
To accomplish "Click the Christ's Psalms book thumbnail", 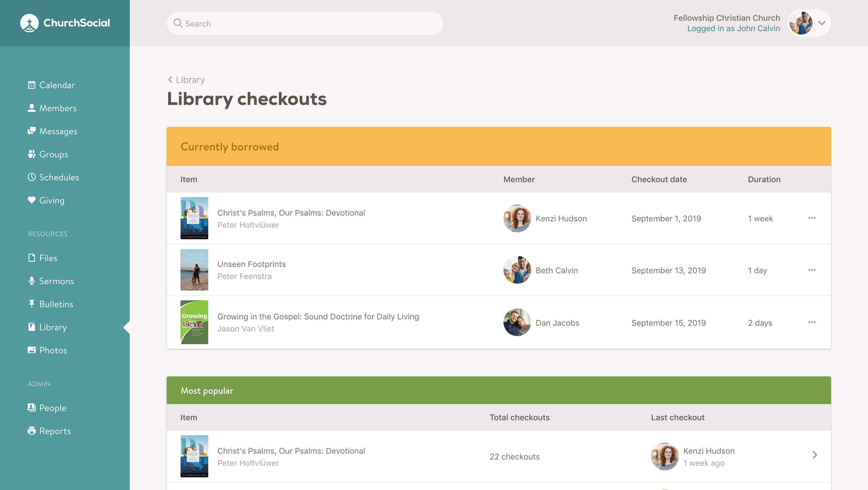I will (194, 218).
